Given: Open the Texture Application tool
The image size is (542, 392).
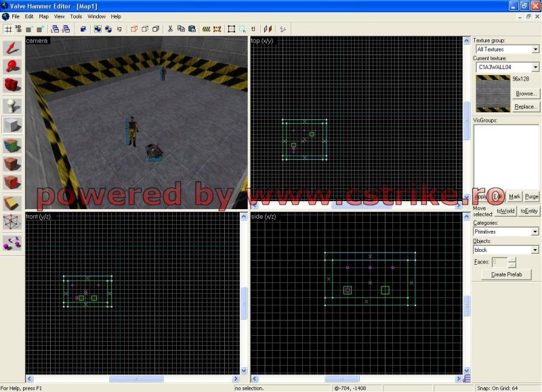Looking at the screenshot, I should point(12,145).
